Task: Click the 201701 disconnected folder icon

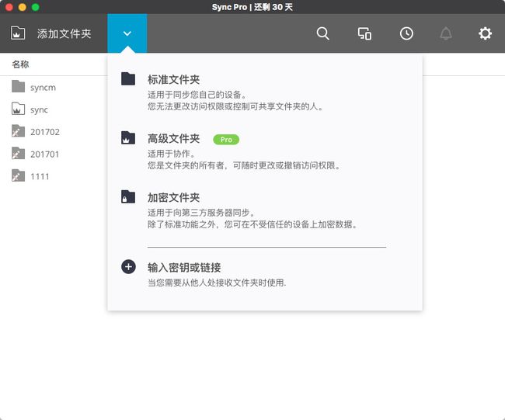Action: [x=18, y=153]
